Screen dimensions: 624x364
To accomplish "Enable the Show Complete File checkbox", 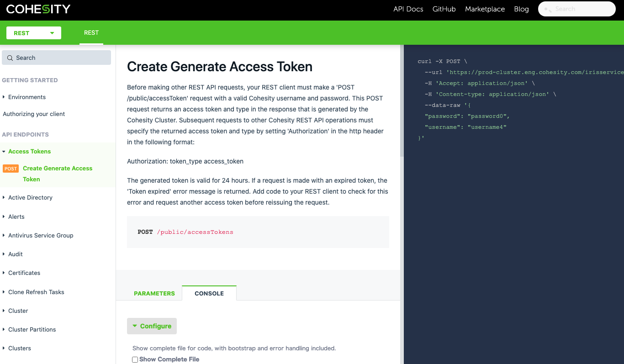I will [x=135, y=359].
